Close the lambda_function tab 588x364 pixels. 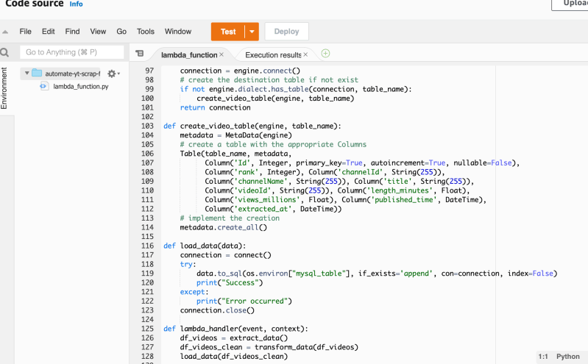(222, 54)
